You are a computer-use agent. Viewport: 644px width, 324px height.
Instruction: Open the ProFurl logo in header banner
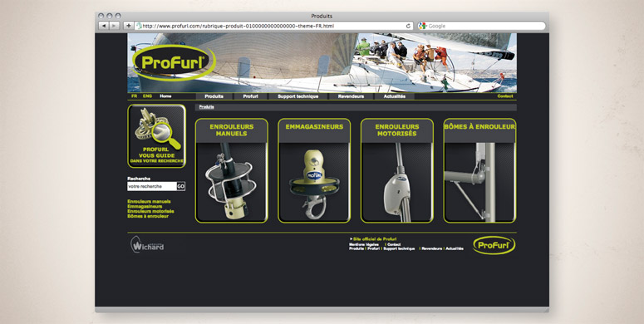click(174, 63)
